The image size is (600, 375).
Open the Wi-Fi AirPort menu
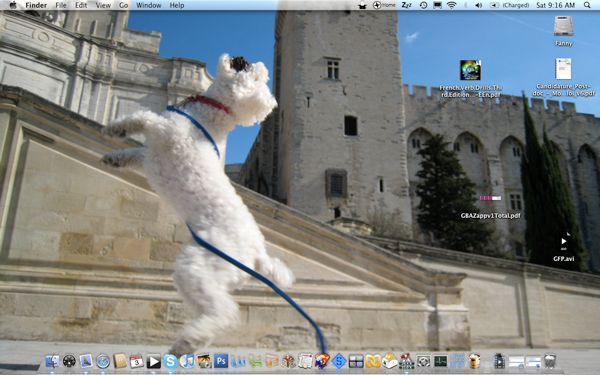coord(452,5)
